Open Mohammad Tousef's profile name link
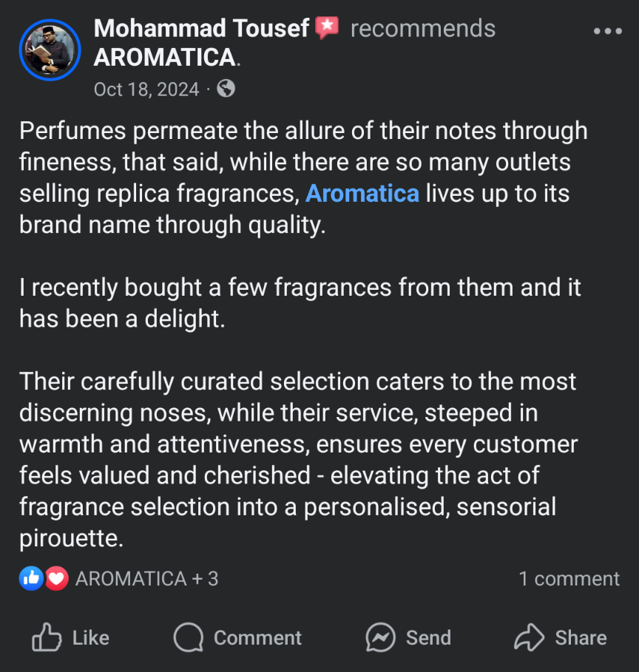This screenshot has height=672, width=639. (x=201, y=28)
